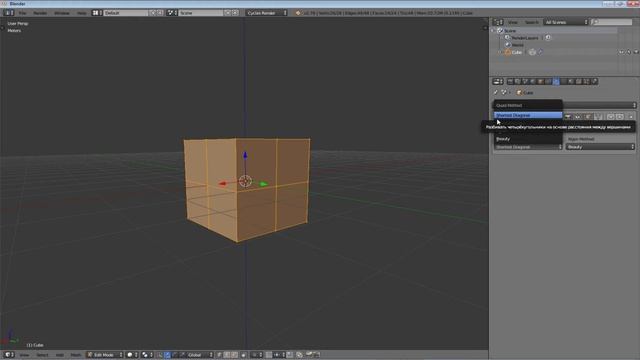Click the outliner search filter field
Viewport: 640px width, 360px height.
point(611,22)
